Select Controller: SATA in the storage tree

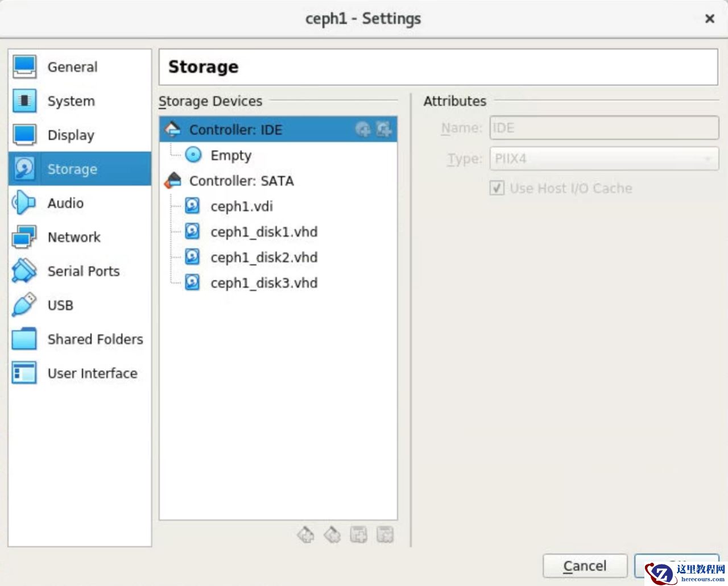(278, 181)
